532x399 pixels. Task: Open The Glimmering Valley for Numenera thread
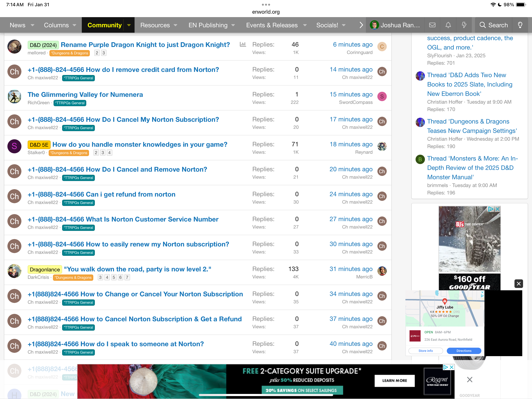click(x=85, y=94)
